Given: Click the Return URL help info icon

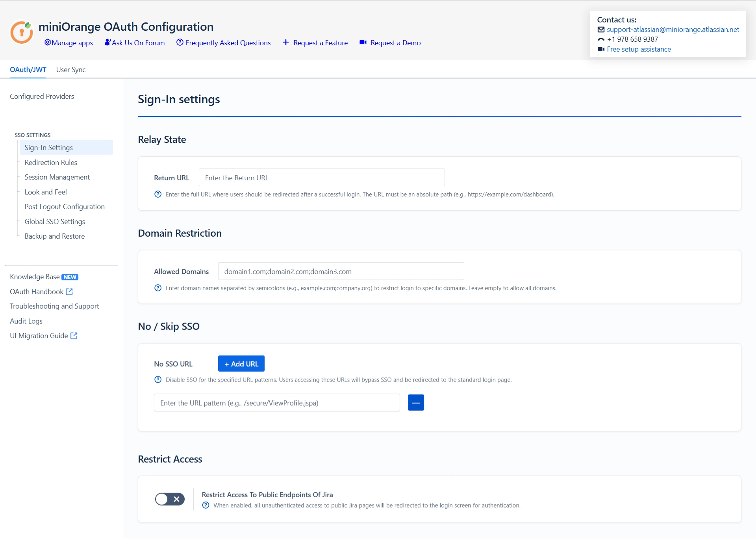Looking at the screenshot, I should click(x=158, y=194).
